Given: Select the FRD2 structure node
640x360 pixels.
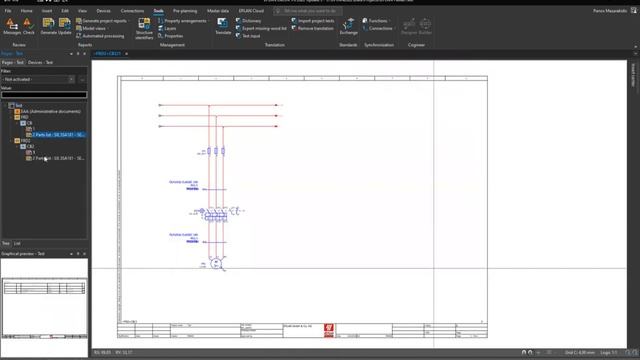Looking at the screenshot, I should click(23, 140).
